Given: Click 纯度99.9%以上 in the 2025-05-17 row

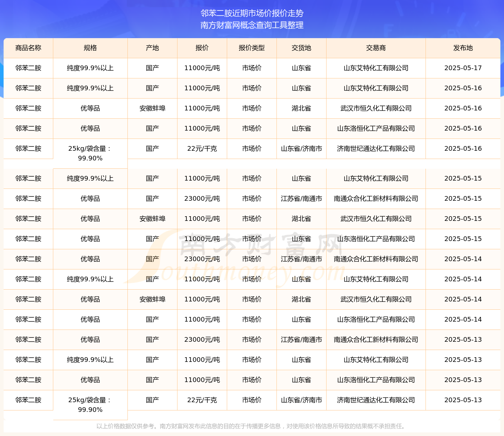Looking at the screenshot, I should click(x=90, y=68).
